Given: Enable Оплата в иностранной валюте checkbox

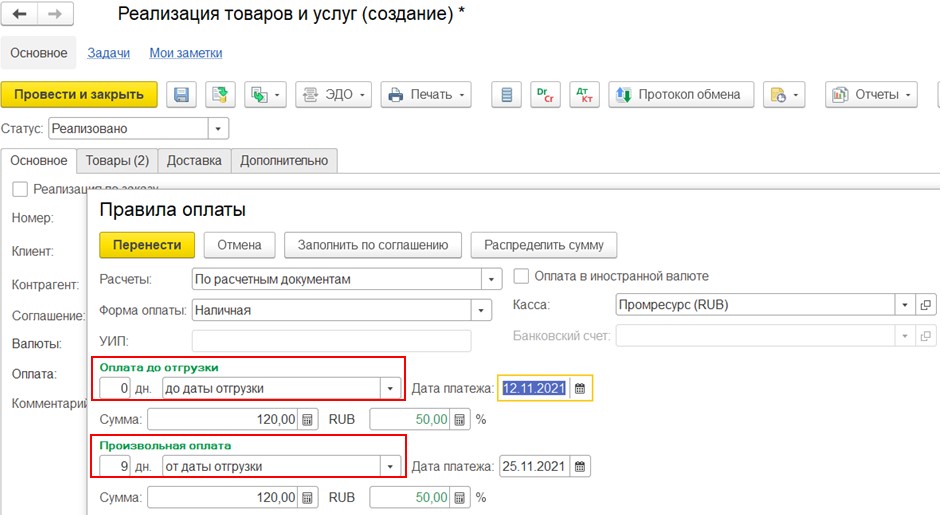Looking at the screenshot, I should (521, 276).
